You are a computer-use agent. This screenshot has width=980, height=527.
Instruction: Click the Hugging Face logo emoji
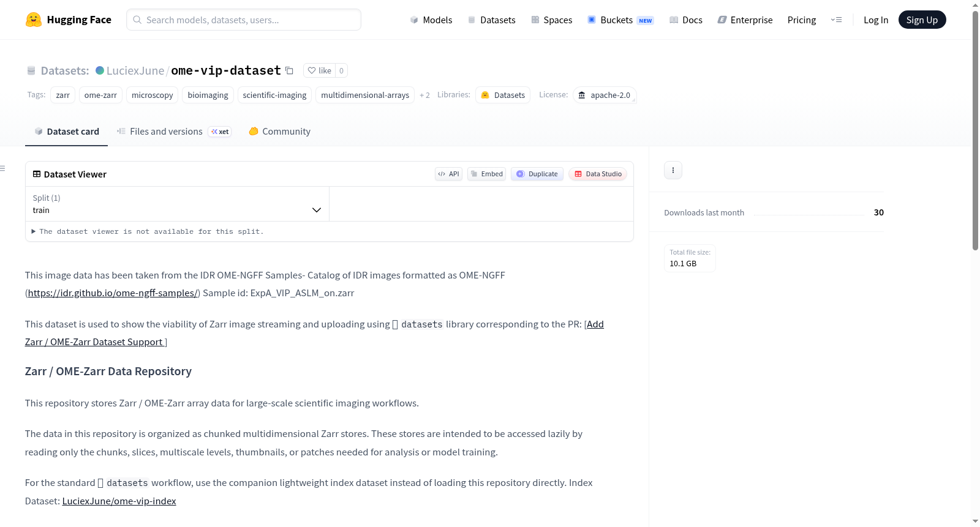click(x=33, y=20)
